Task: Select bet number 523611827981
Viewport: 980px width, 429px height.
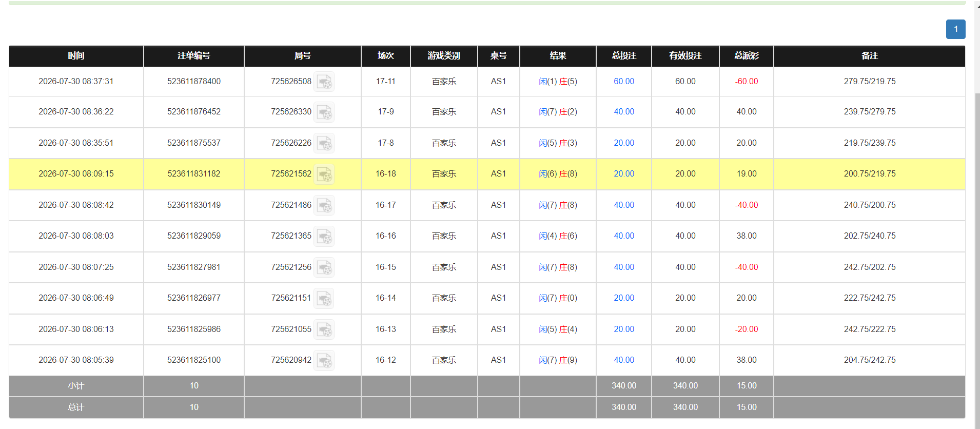Action: [194, 267]
